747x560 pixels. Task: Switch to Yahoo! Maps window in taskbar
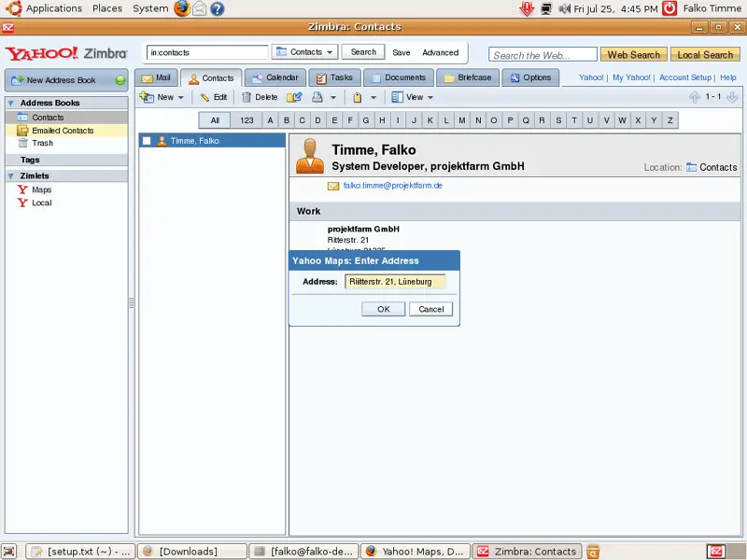click(416, 552)
